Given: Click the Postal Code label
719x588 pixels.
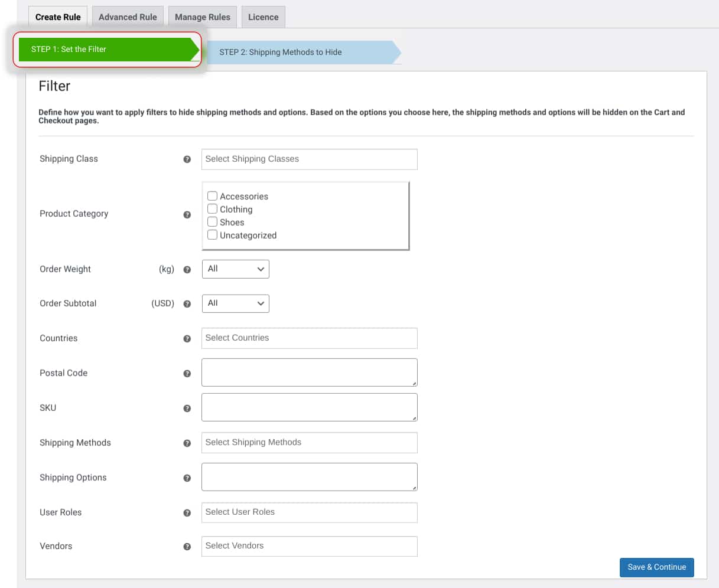Looking at the screenshot, I should (63, 373).
